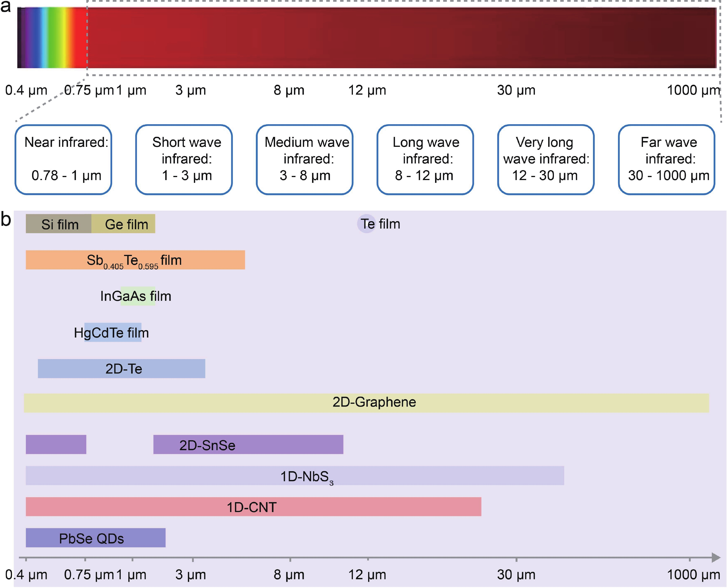Viewport: 727px width, 588px height.
Task: Click the PbSe QDs bar
Action: [x=96, y=538]
